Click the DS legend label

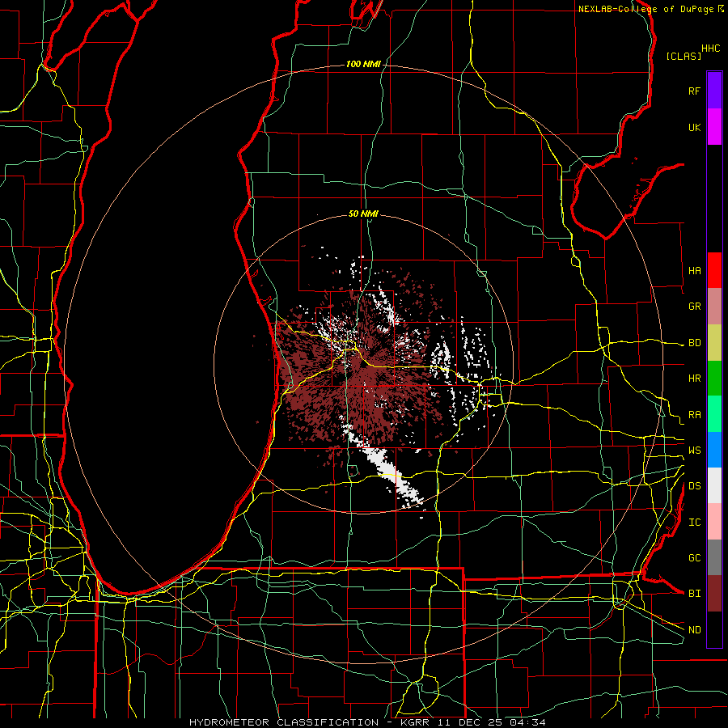pyautogui.click(x=694, y=486)
